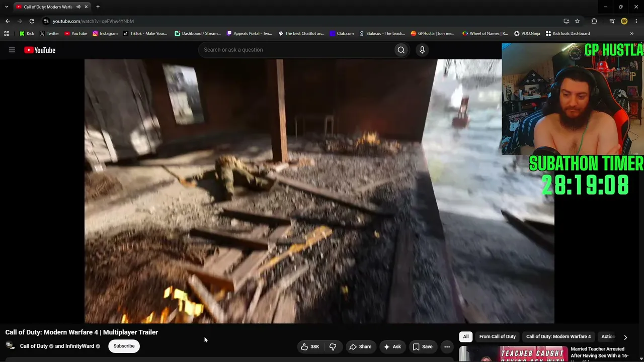
Task: Open a new browser tab
Action: point(98,7)
